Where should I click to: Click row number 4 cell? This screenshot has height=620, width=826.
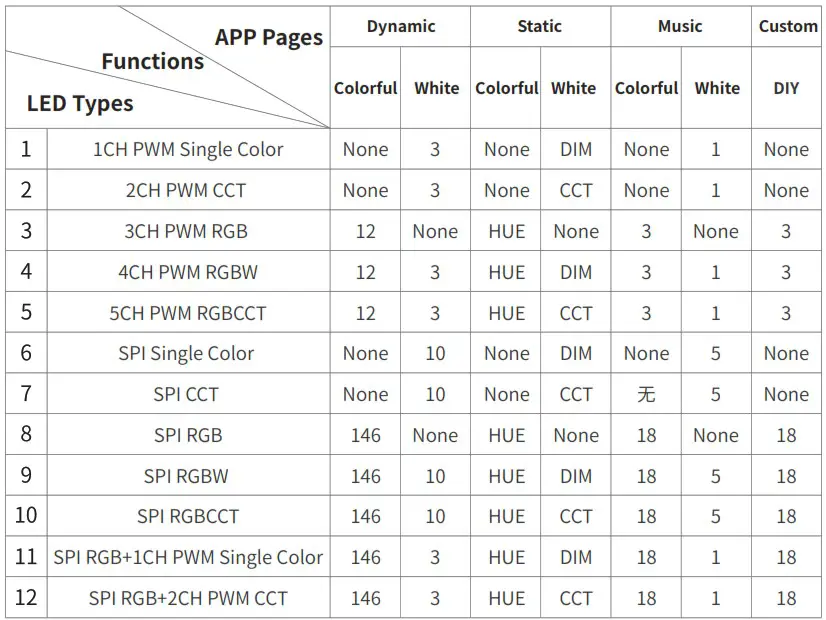[26, 271]
